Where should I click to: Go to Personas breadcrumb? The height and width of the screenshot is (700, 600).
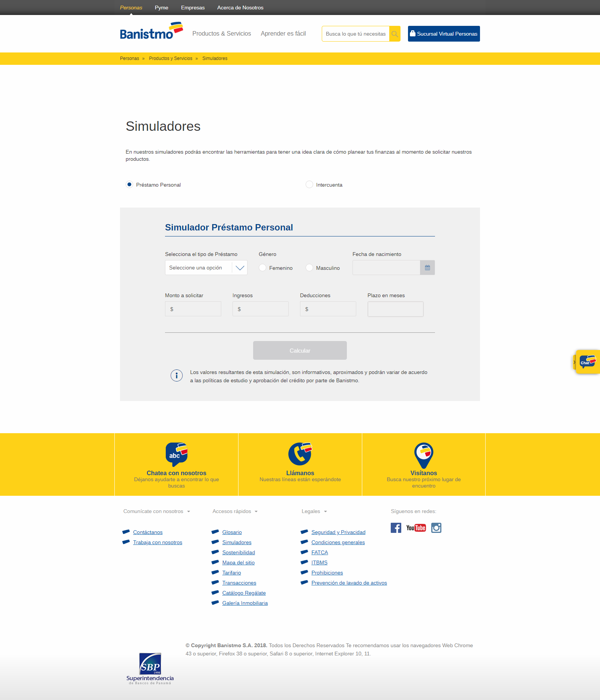point(129,58)
